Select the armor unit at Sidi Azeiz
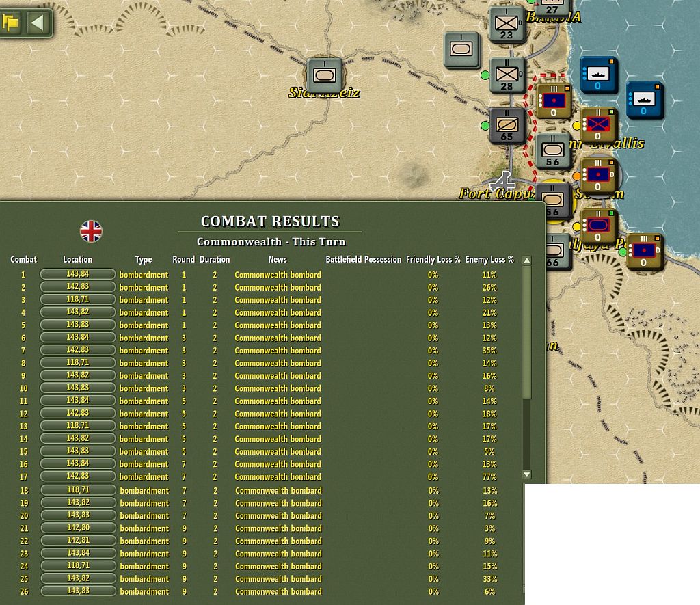700x605 pixels. pos(325,75)
